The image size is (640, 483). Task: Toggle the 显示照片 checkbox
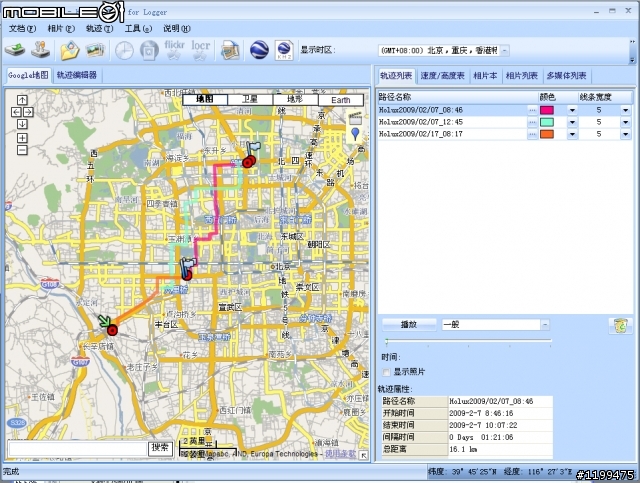pos(386,372)
